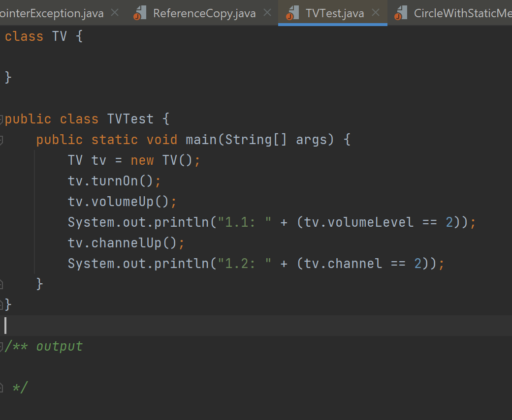Click the gutter marker beside public class TVTest
This screenshot has height=420, width=512.
tap(2, 119)
